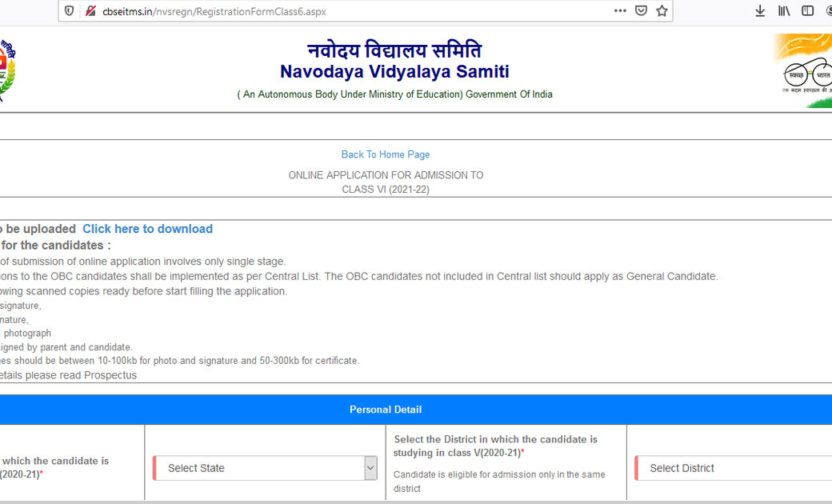Toggle the sidebar view icon
Screen dimensions: 832x504
pyautogui.click(x=807, y=10)
